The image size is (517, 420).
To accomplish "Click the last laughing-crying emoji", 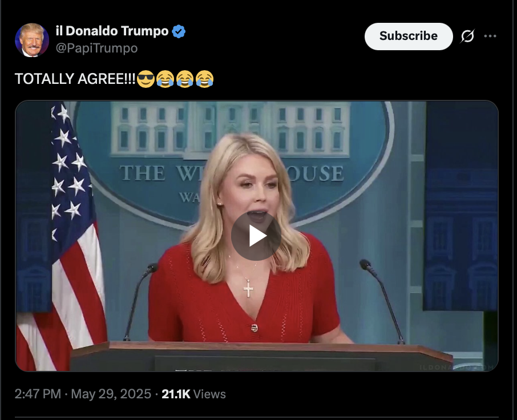I will point(204,79).
